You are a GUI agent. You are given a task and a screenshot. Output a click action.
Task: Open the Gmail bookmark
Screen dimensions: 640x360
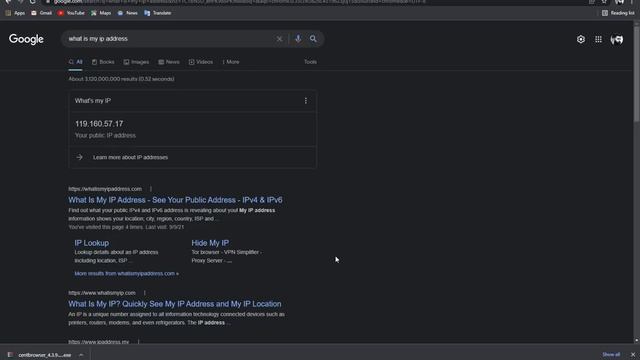pyautogui.click(x=42, y=13)
